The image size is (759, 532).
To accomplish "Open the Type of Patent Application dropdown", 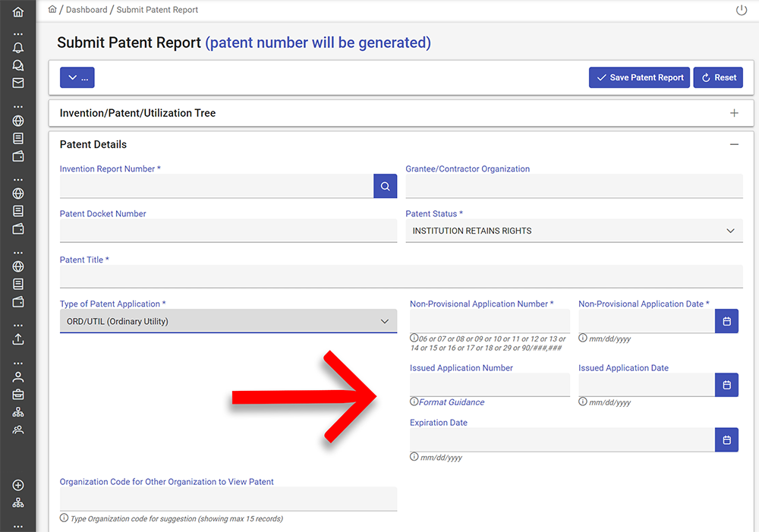I will 228,321.
